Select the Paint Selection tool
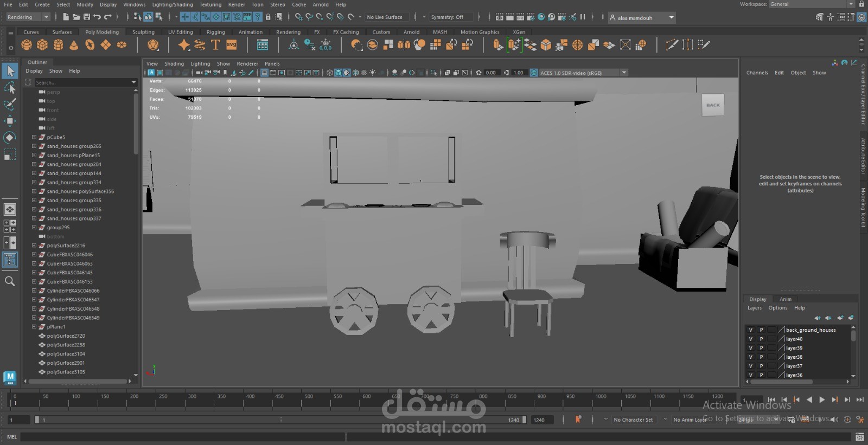868x445 pixels. pos(10,104)
